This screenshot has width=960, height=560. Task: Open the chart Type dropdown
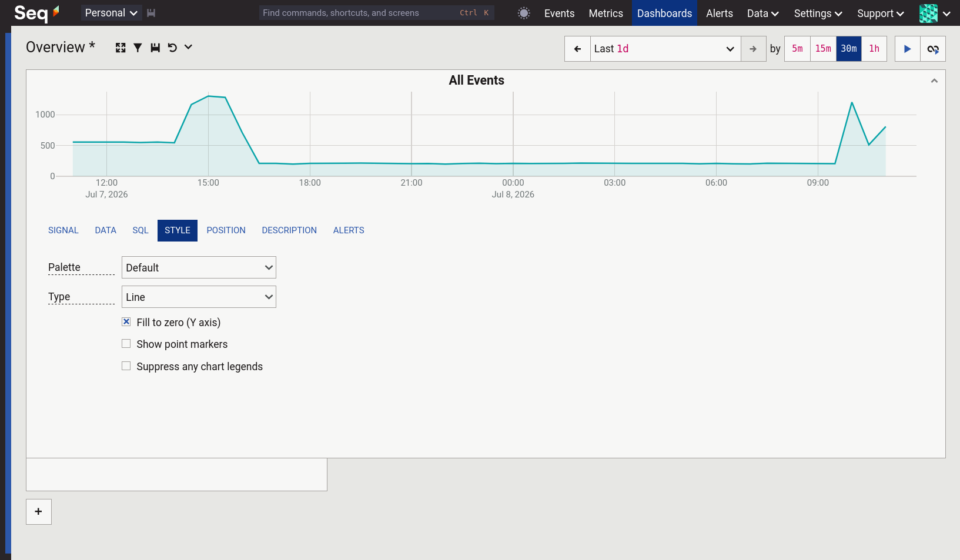pos(199,297)
